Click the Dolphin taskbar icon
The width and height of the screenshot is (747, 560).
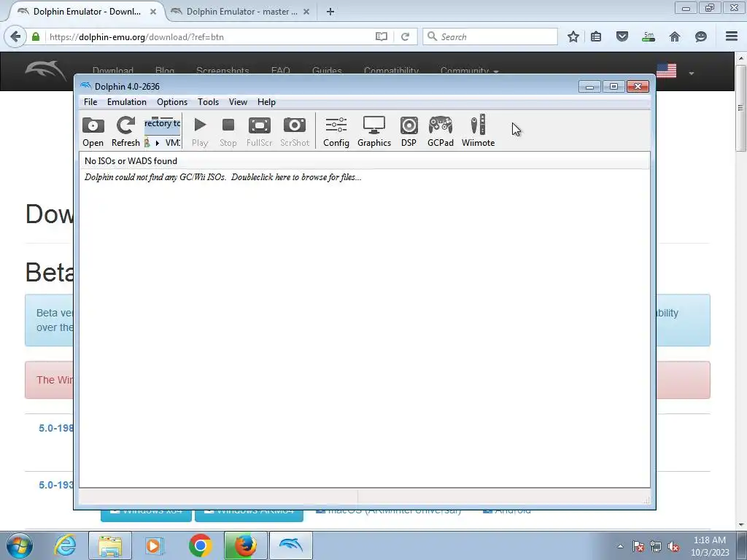tap(290, 545)
